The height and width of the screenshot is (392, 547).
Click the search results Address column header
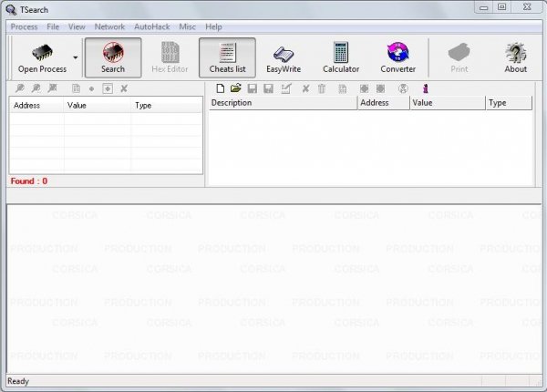tap(36, 106)
